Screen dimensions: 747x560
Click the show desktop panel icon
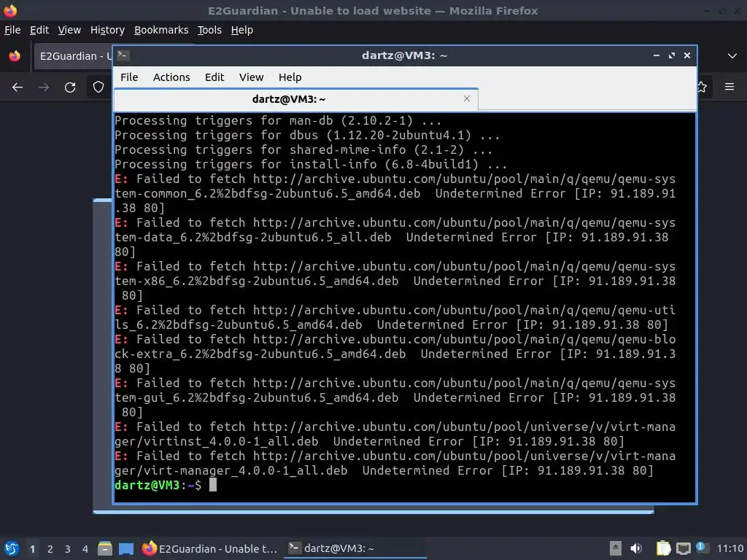click(x=126, y=548)
